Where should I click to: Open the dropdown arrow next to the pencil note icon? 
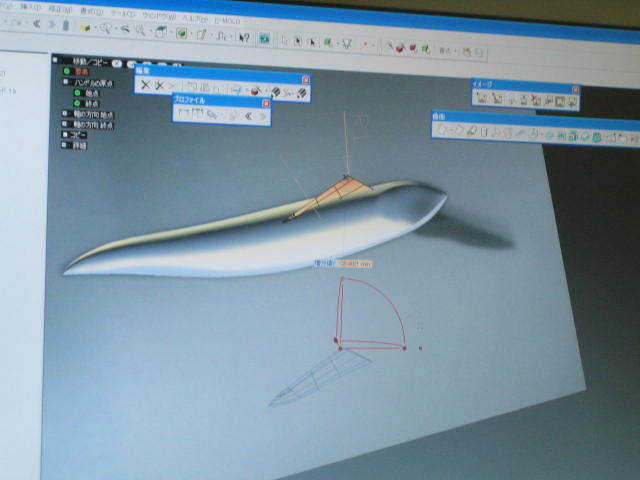(211, 36)
